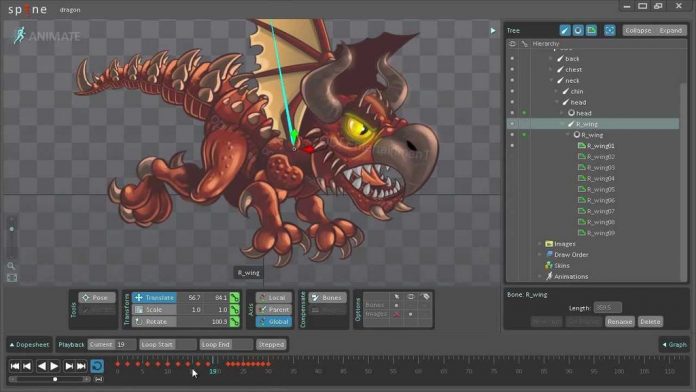Viewport: 696px width, 392px height.
Task: Jump to last frame of timeline
Action: pyautogui.click(x=81, y=366)
